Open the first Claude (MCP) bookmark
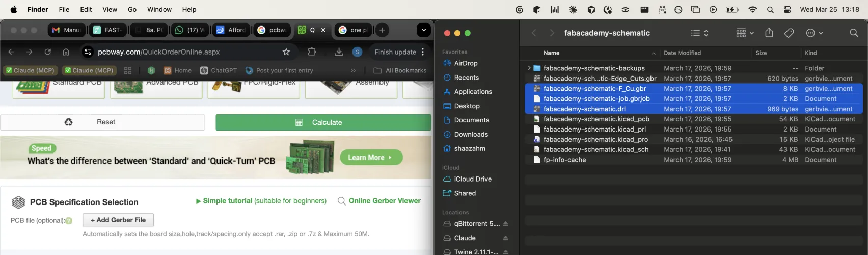Viewport: 868px width, 255px height. click(x=30, y=70)
